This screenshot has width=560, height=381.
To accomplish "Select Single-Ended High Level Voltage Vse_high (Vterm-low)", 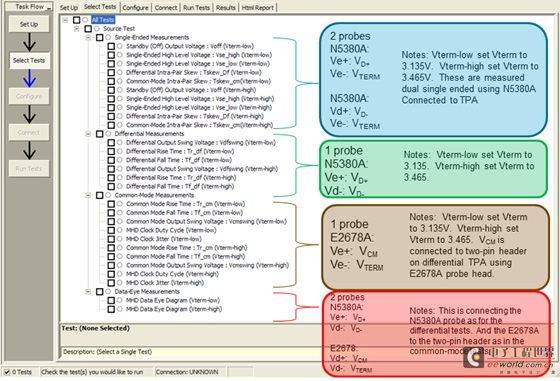I will 199,55.
